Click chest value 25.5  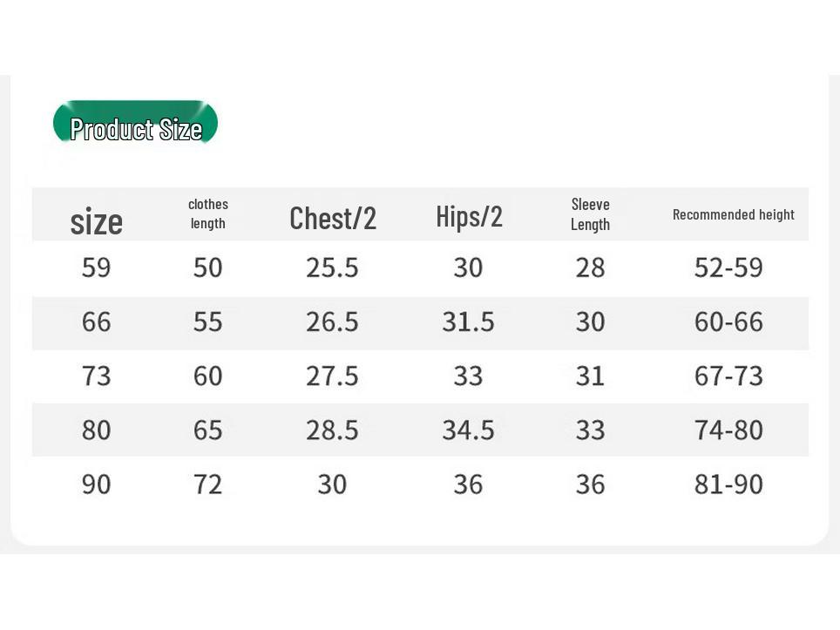click(x=332, y=268)
